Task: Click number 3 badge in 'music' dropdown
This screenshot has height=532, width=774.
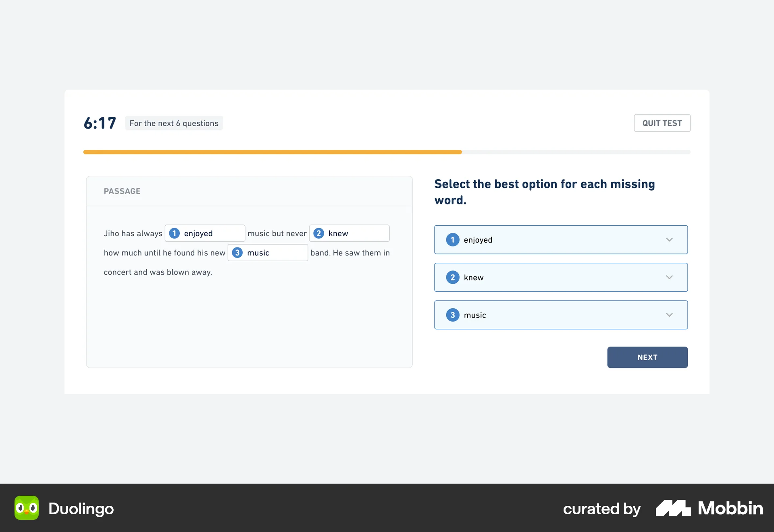Action: coord(452,315)
